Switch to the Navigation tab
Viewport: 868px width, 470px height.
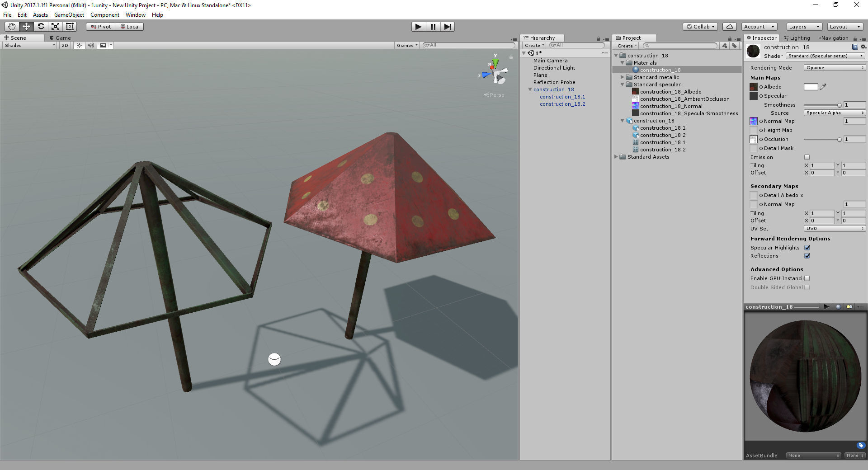coord(833,38)
